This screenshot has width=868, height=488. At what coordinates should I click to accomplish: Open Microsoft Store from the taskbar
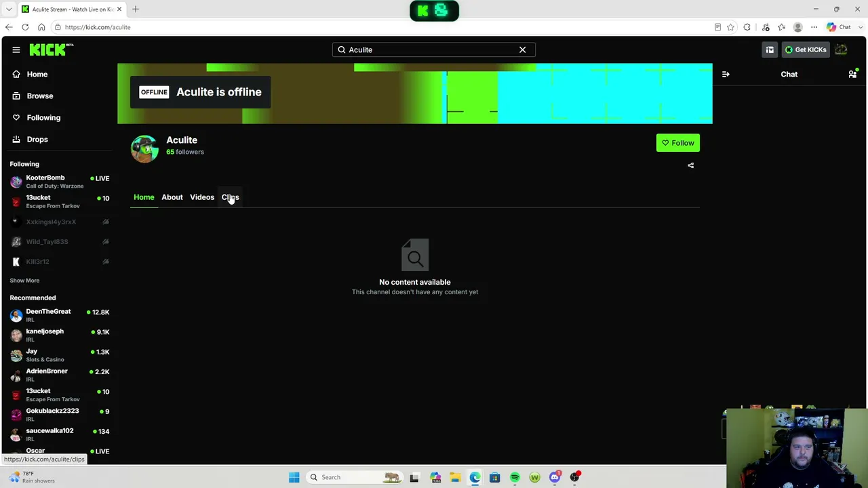[x=495, y=477]
